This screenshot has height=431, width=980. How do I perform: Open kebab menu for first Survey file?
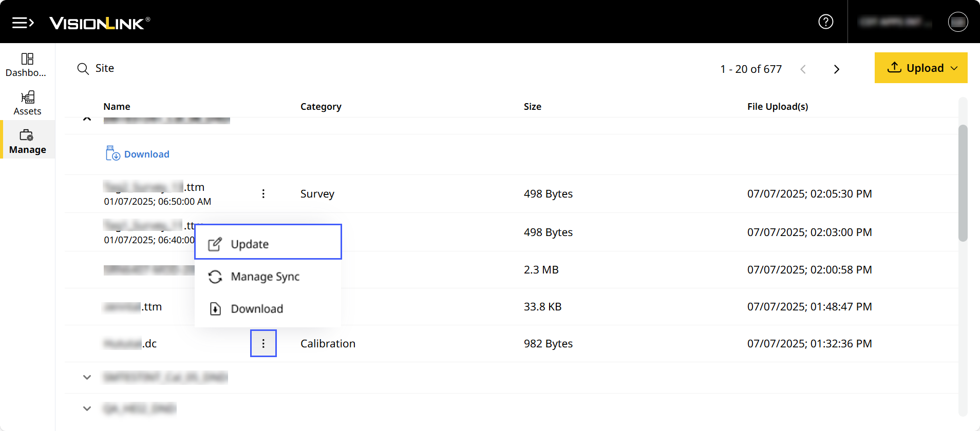coord(263,193)
